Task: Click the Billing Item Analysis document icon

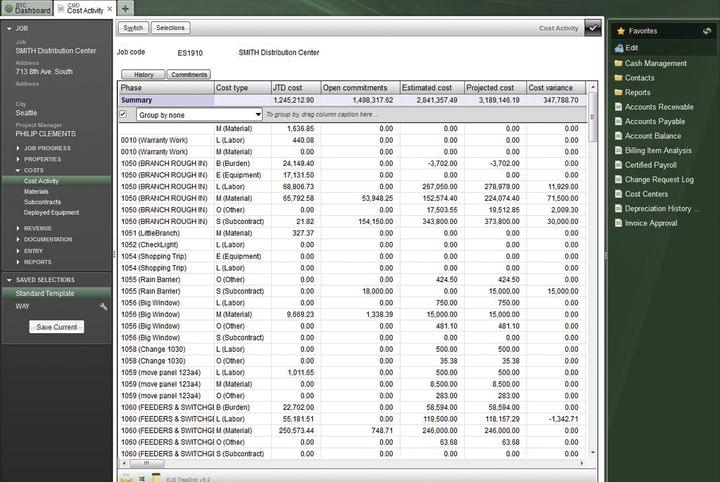Action: (619, 150)
